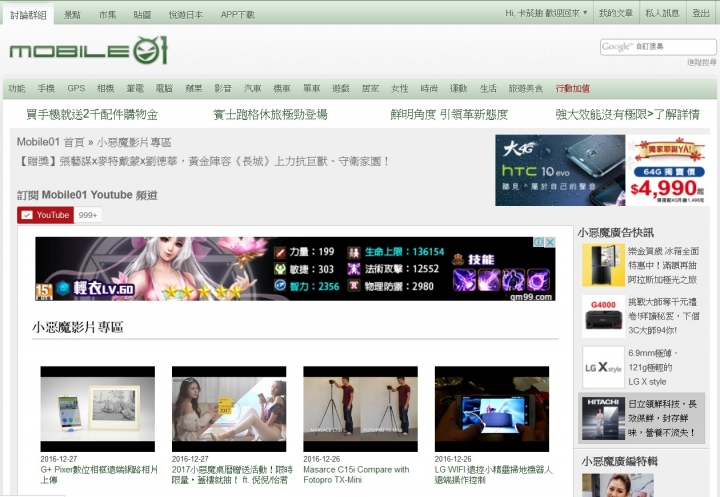Go to Mobile01 首頁 breadcrumb
The width and height of the screenshot is (720, 497).
point(51,142)
